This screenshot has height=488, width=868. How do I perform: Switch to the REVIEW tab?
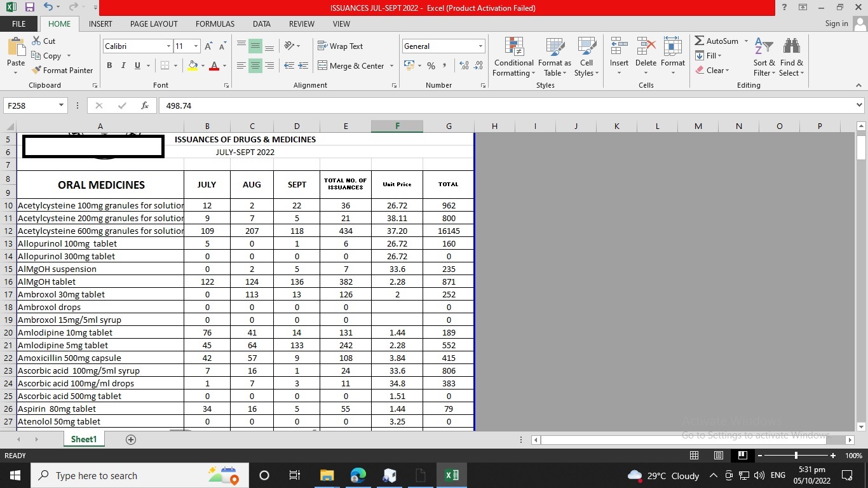pyautogui.click(x=301, y=24)
